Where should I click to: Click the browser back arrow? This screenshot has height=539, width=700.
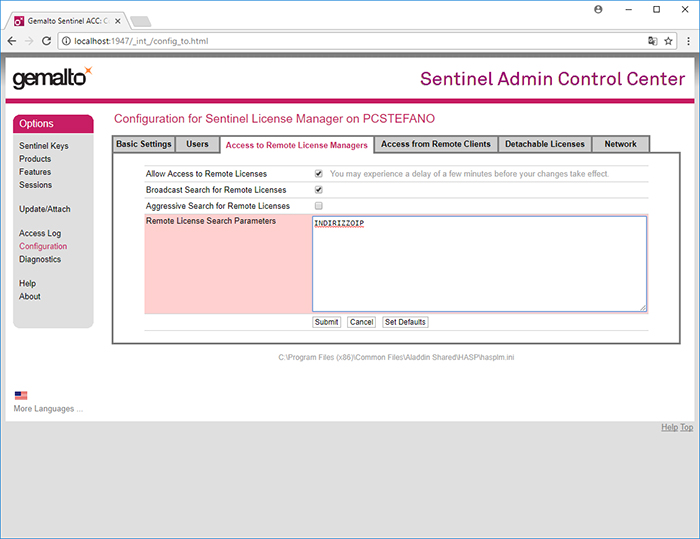point(12,41)
